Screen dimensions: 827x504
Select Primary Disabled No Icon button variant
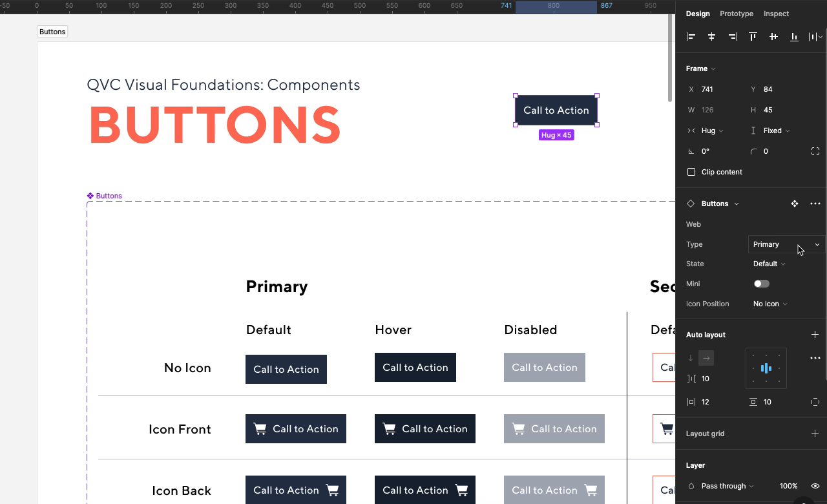tap(545, 367)
